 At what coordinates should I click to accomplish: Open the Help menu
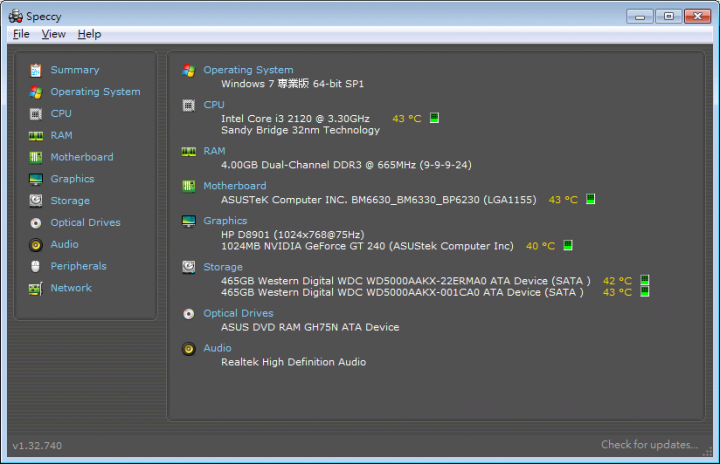89,34
